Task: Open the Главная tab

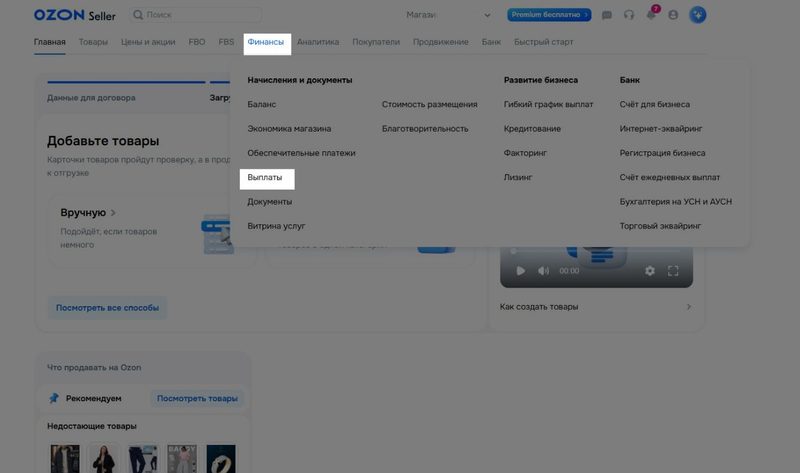Action: [49, 42]
